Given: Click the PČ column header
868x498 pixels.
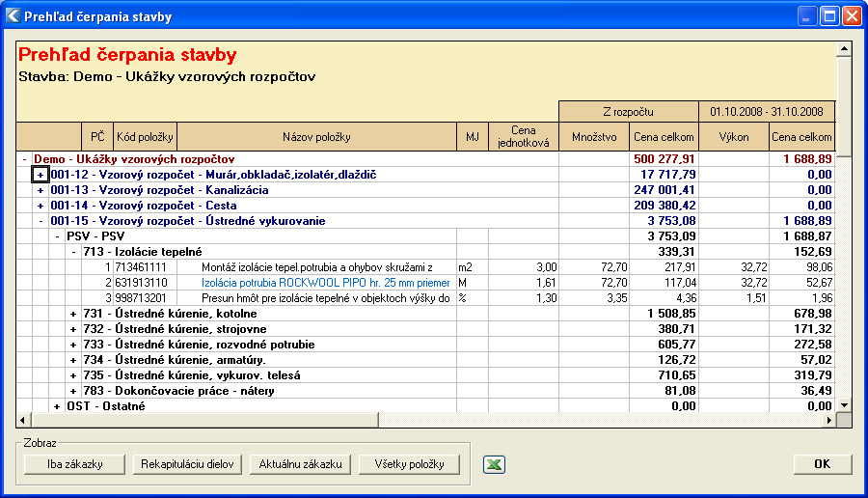Looking at the screenshot, I should (x=97, y=137).
